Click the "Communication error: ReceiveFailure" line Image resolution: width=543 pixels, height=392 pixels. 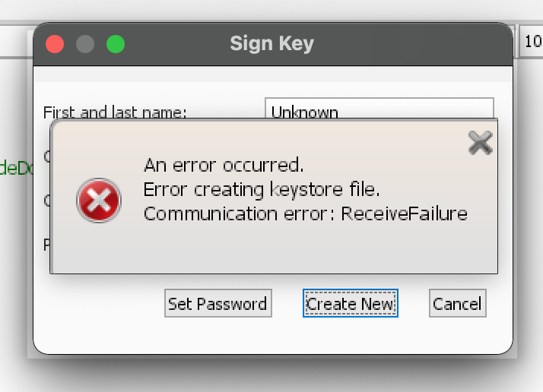click(305, 213)
